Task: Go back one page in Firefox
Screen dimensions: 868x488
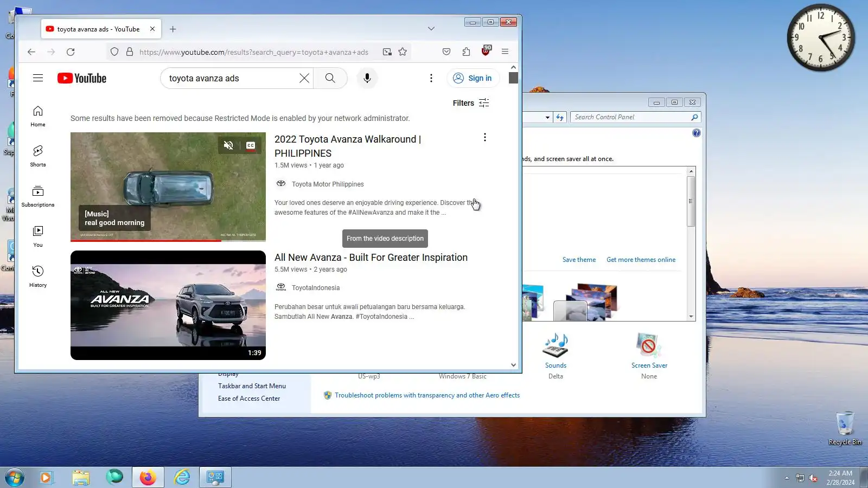Action: pyautogui.click(x=31, y=52)
